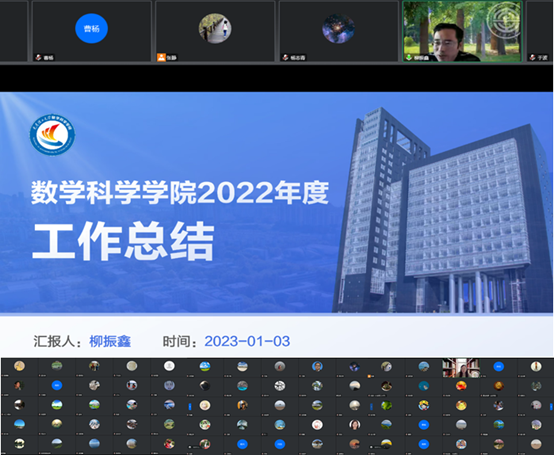
Task: Click the building photo on the slide
Action: click(442, 210)
